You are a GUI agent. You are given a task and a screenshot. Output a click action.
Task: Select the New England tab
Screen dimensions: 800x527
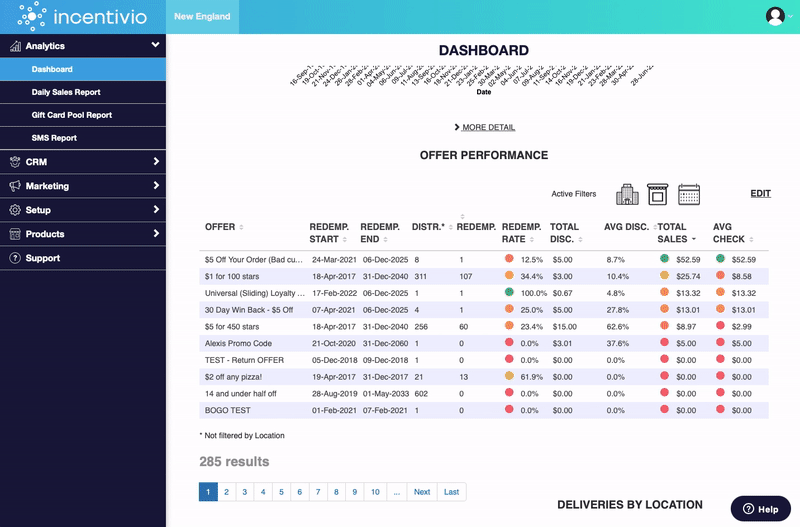pyautogui.click(x=202, y=17)
